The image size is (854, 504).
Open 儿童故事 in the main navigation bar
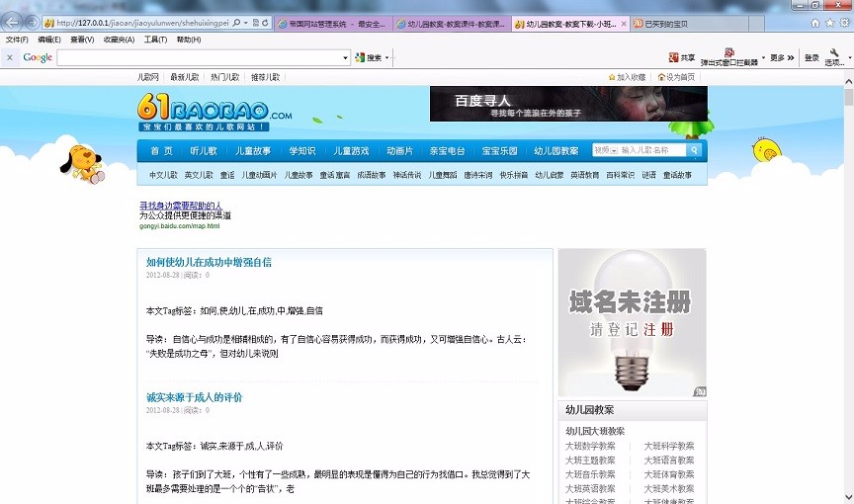point(253,151)
